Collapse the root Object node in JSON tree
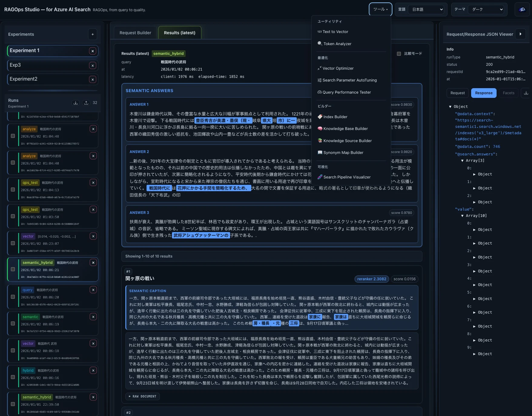The width and height of the screenshot is (532, 416). (450, 107)
